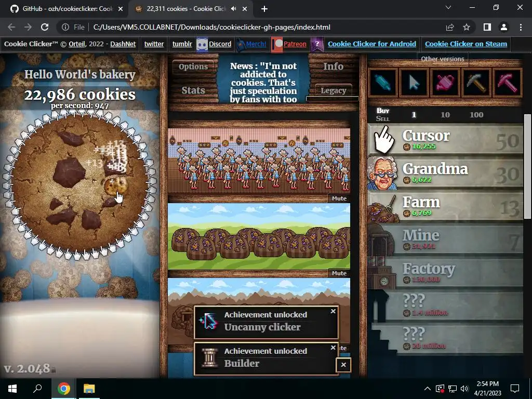Open the Patreon link
The width and height of the screenshot is (532, 399).
pos(295,44)
